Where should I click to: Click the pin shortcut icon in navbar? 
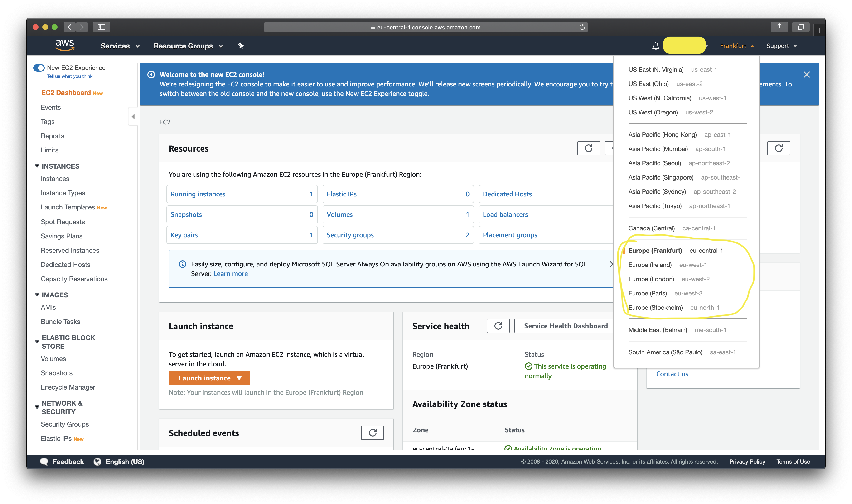coord(241,46)
